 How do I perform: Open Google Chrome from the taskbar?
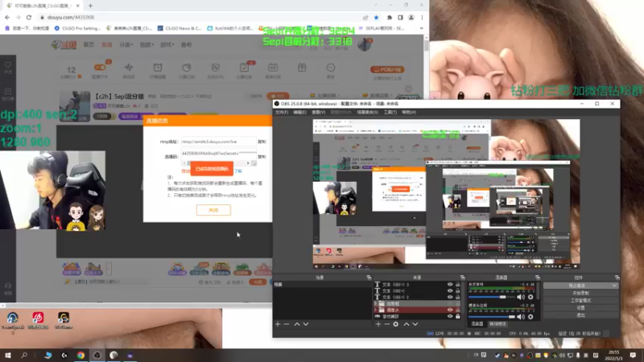(80, 355)
